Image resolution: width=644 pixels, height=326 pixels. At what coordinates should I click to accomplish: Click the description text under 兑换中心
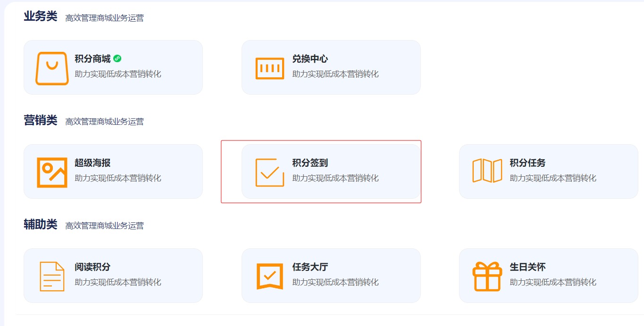click(x=335, y=74)
